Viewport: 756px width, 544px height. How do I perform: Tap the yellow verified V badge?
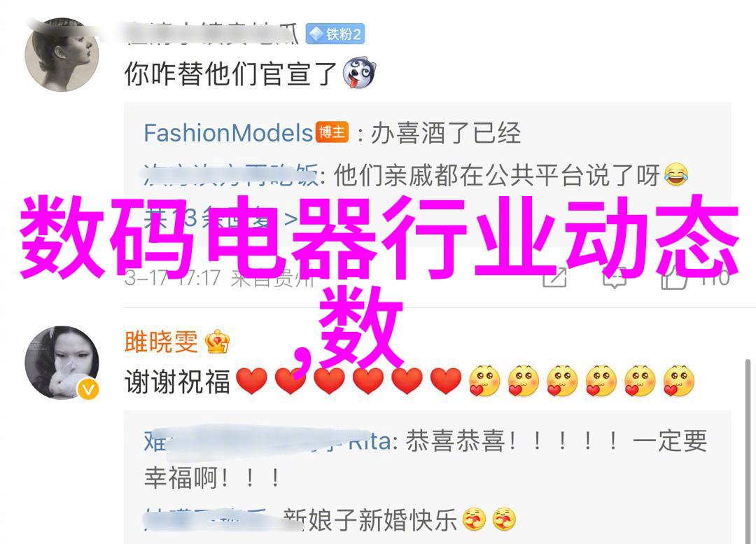88,389
